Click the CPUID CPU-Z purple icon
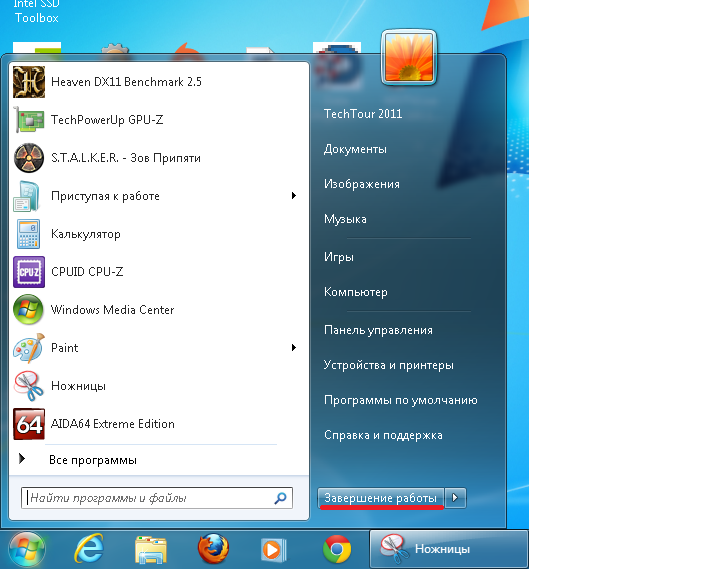Image resolution: width=716 pixels, height=569 pixels. tap(29, 272)
